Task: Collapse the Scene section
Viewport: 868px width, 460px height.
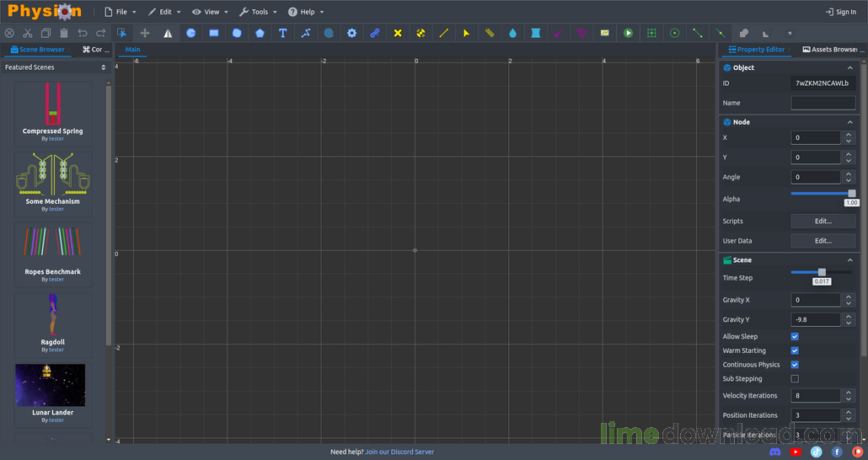Action: 849,260
